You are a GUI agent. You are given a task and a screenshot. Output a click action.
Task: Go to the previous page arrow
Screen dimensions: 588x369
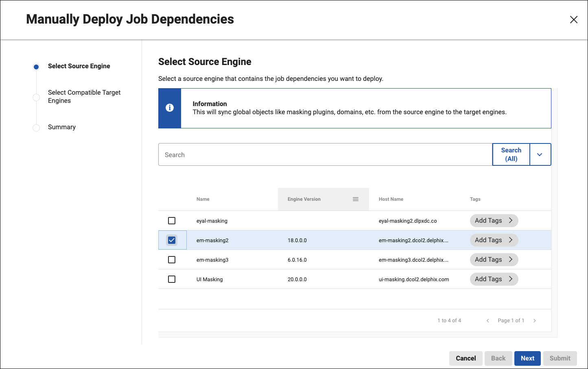(x=487, y=321)
